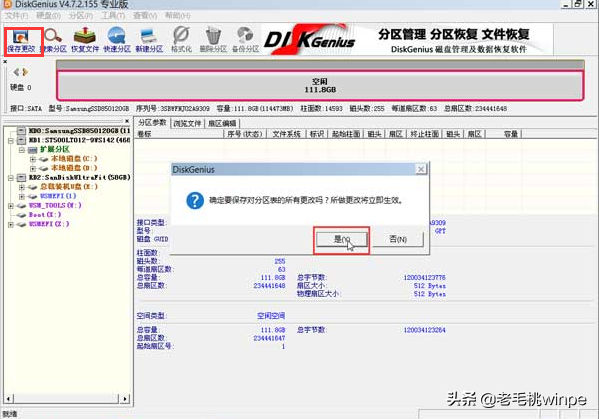Select the USMEFI(Z:) tree item

click(x=49, y=224)
